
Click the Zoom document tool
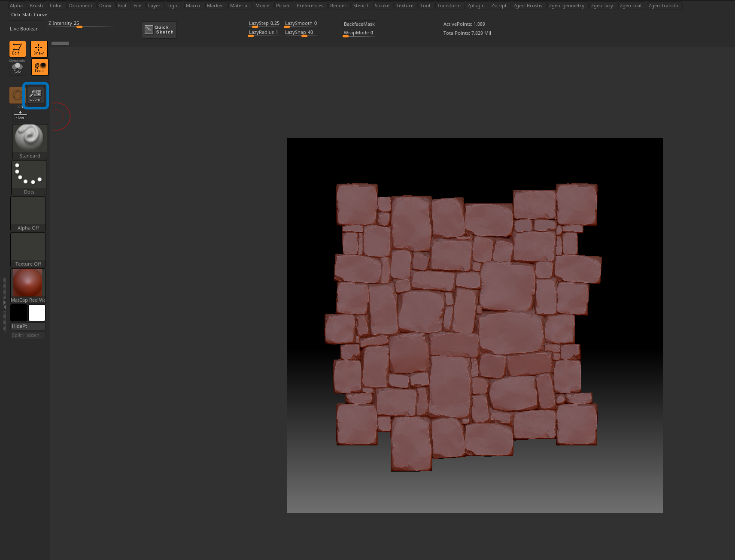point(35,95)
